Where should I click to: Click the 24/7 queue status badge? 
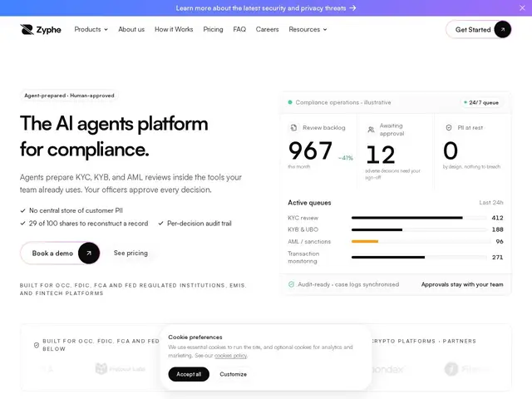(481, 102)
